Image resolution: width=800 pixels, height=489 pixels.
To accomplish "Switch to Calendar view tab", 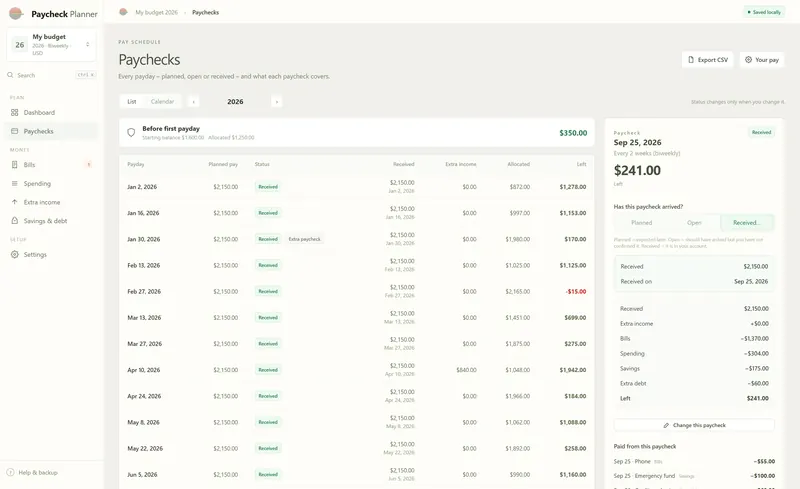I will [x=162, y=102].
